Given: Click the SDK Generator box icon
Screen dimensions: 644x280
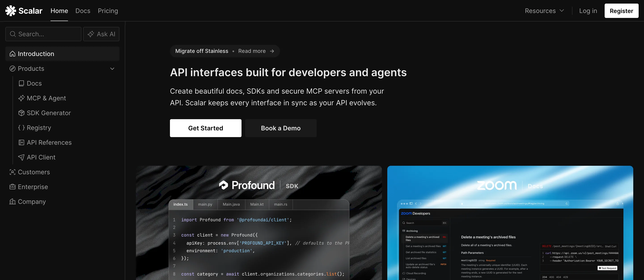Looking at the screenshot, I should tap(21, 113).
